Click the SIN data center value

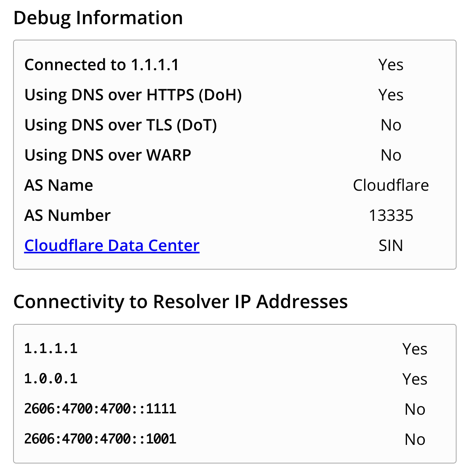pos(390,245)
